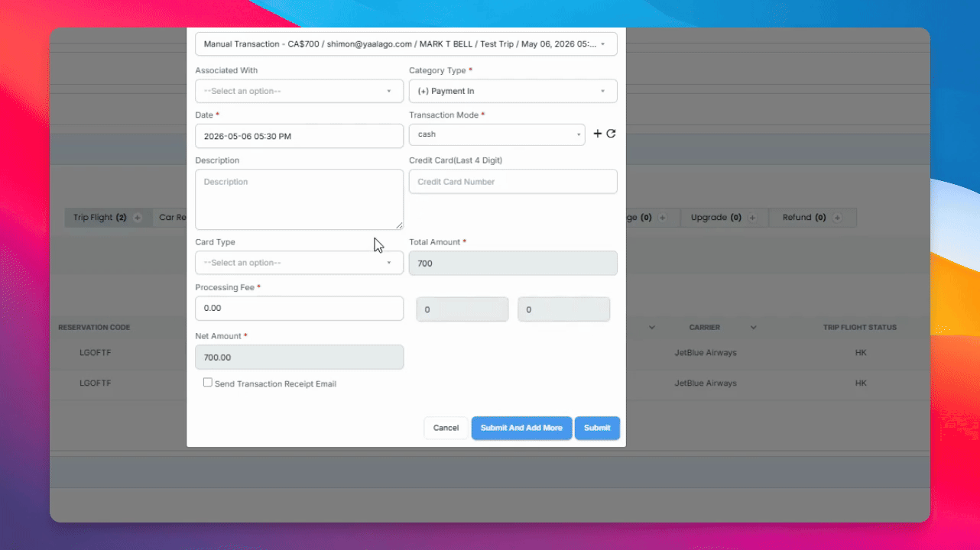
Task: Sort the Carrier column chevron
Action: tap(753, 328)
